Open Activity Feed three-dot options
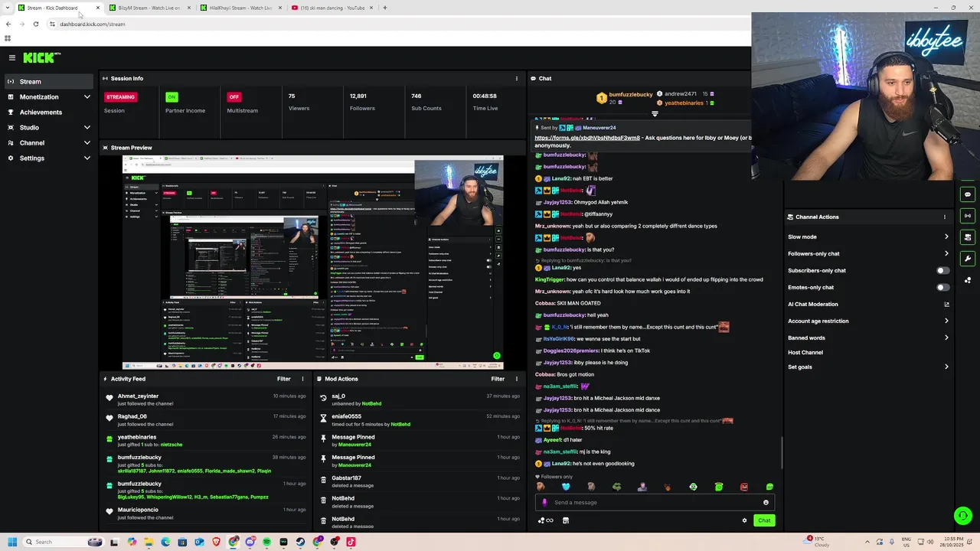The image size is (980, 551). click(x=302, y=379)
